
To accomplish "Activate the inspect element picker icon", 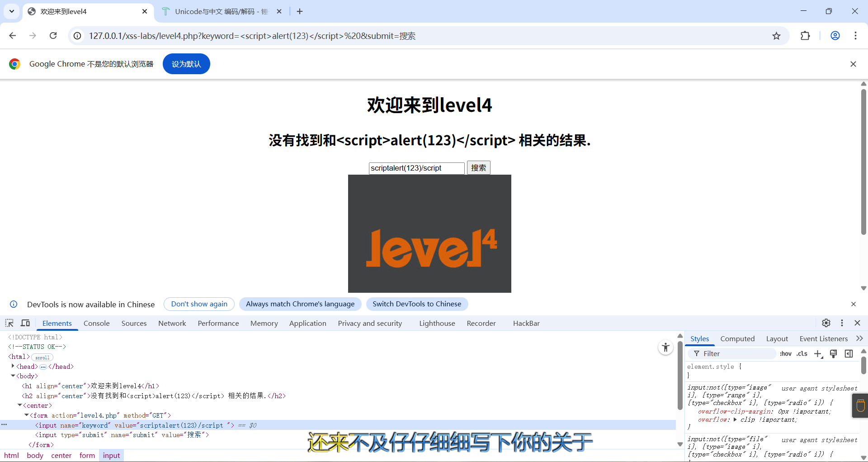I will (x=9, y=323).
